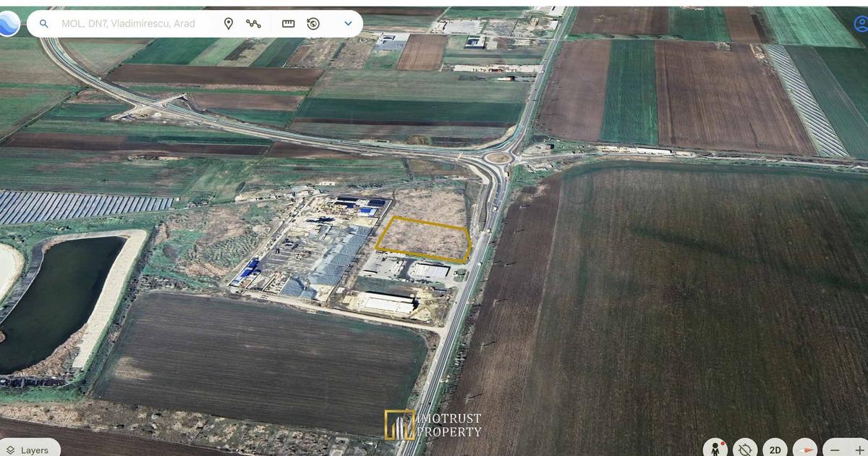Expand the toolbar dropdown chevron
868x456 pixels.
(348, 24)
